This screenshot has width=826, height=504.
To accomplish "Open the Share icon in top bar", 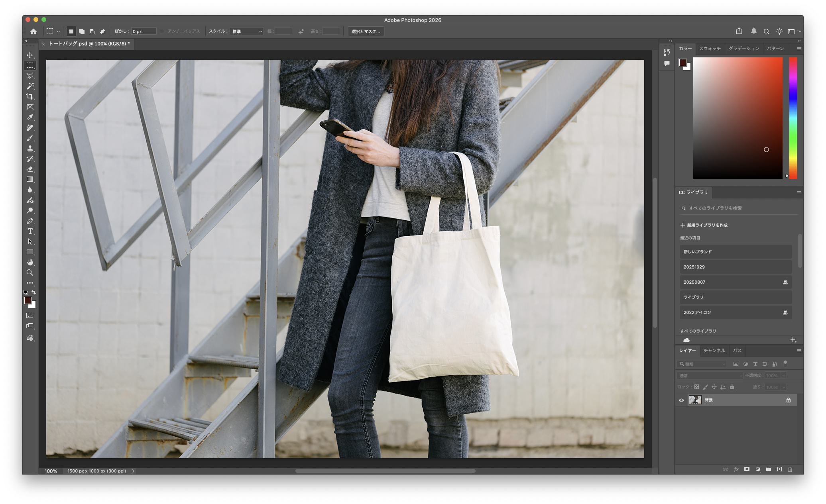I will click(x=739, y=31).
